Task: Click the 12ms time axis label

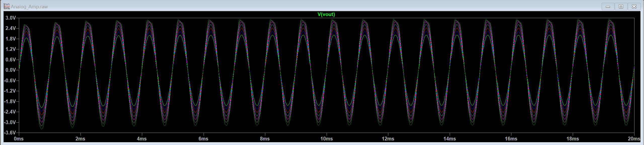Action: click(388, 139)
